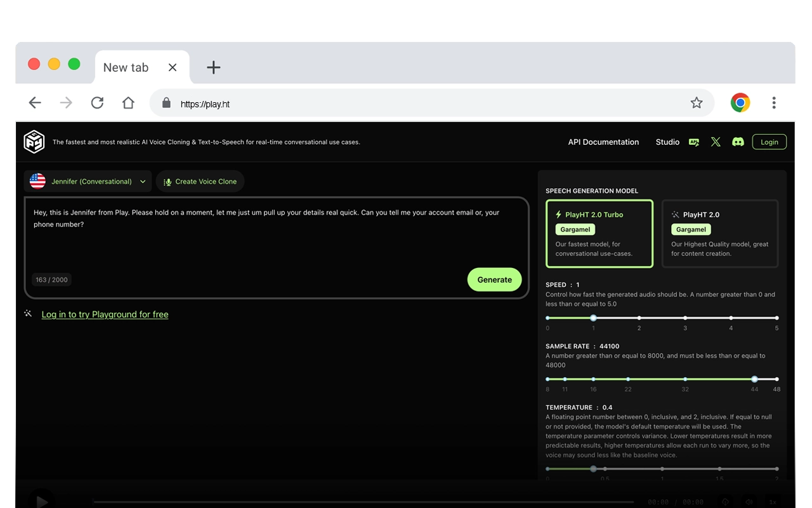Open the New tab browser tab
812x508 pixels.
(x=142, y=67)
